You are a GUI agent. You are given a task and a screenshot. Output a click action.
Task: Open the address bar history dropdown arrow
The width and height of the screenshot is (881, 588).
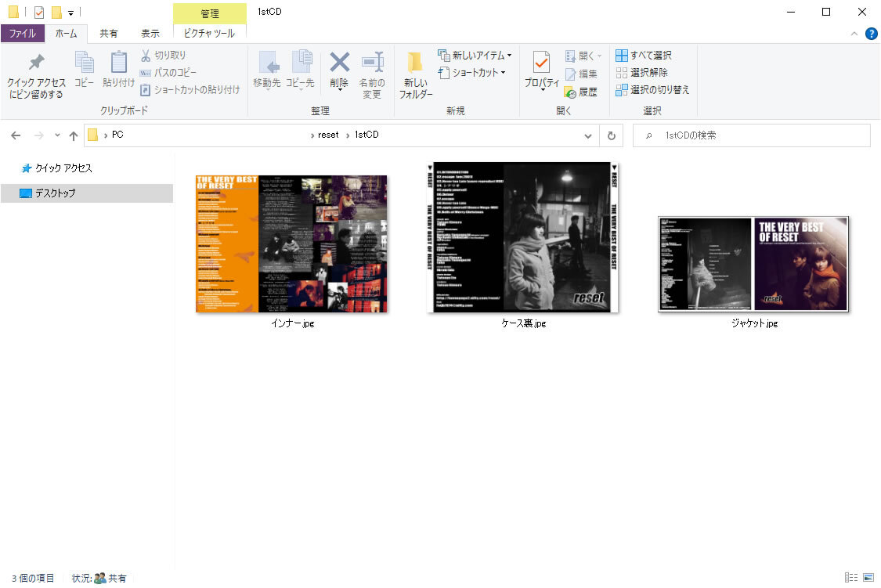point(588,135)
